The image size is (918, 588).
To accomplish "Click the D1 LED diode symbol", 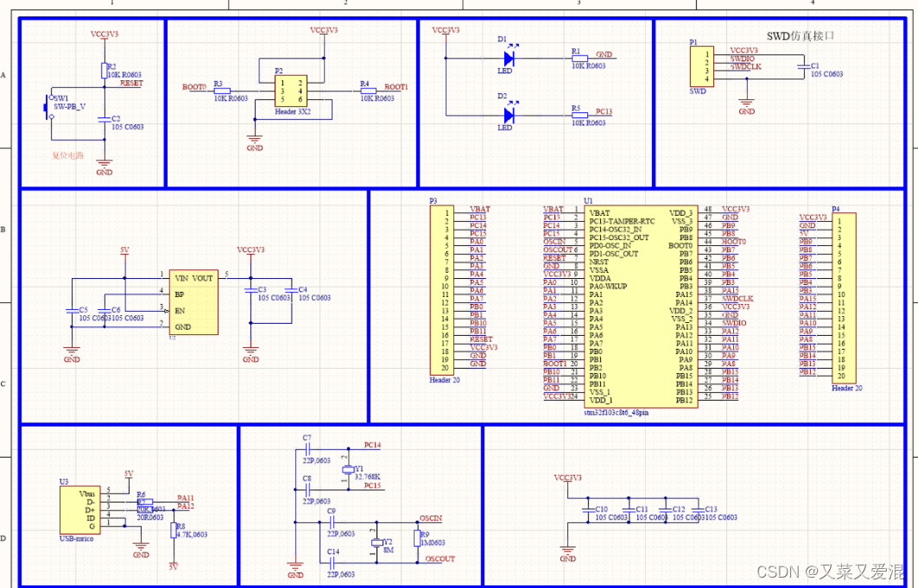I will 509,59.
